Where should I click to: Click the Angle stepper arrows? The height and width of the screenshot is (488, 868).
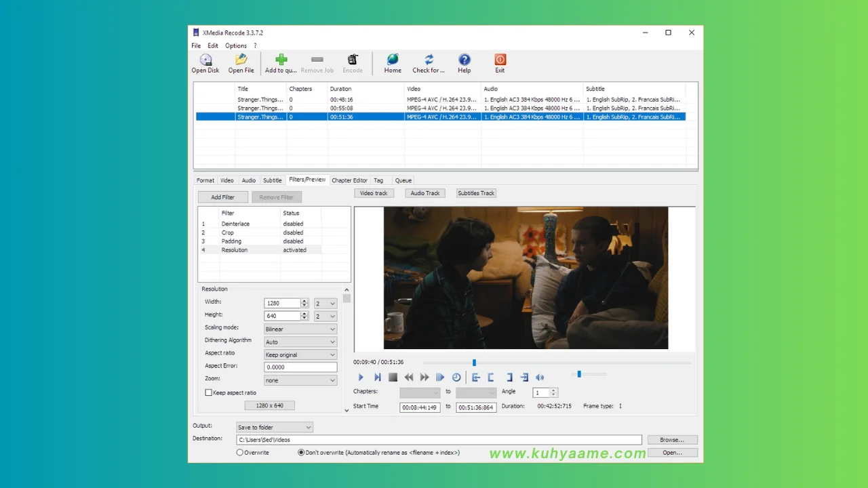pyautogui.click(x=553, y=392)
